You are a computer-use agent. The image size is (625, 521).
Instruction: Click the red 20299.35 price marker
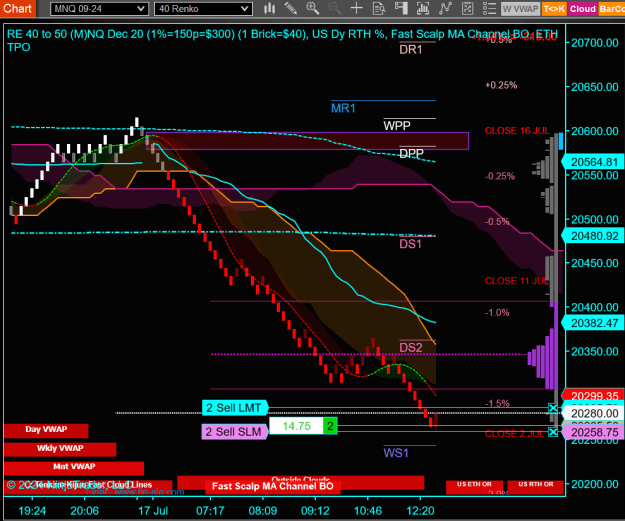point(592,395)
